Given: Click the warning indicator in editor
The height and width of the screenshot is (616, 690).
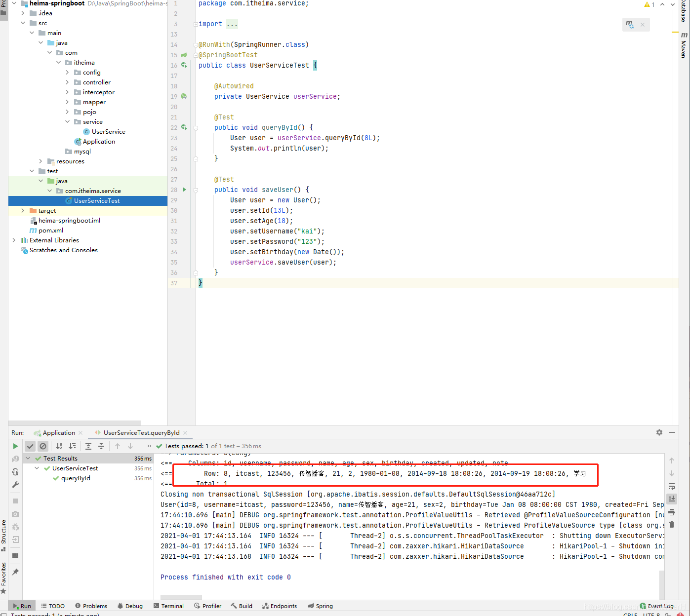Looking at the screenshot, I should (649, 4).
